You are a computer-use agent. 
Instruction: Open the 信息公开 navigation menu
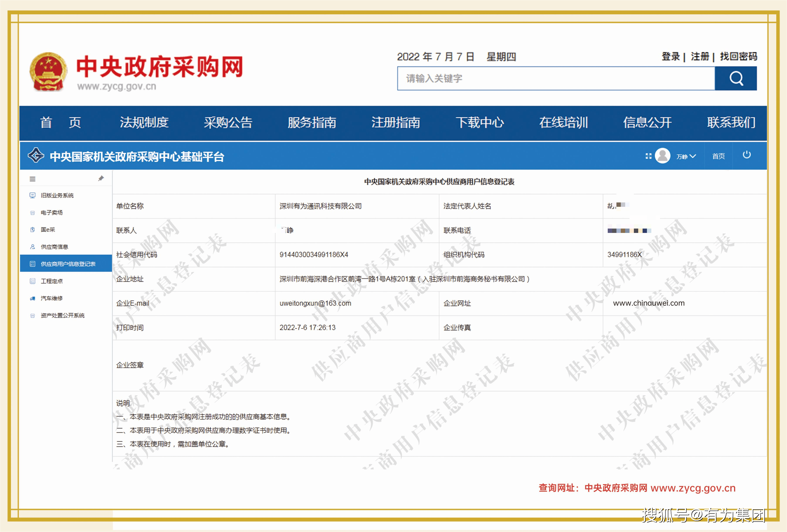pyautogui.click(x=647, y=123)
